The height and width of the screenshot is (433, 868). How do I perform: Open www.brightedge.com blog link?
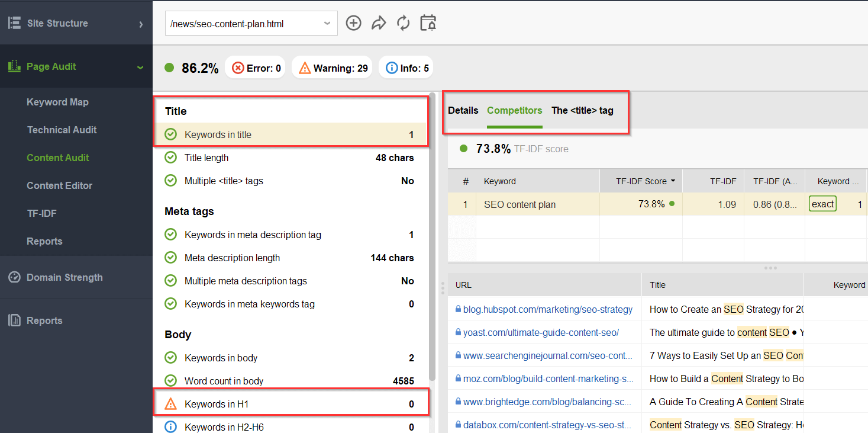(548, 402)
